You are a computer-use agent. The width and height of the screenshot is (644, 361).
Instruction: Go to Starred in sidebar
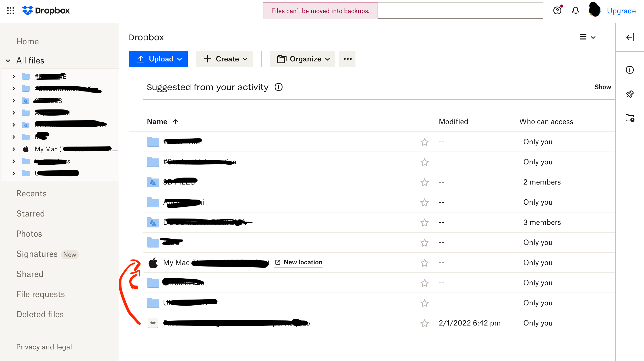coord(30,213)
